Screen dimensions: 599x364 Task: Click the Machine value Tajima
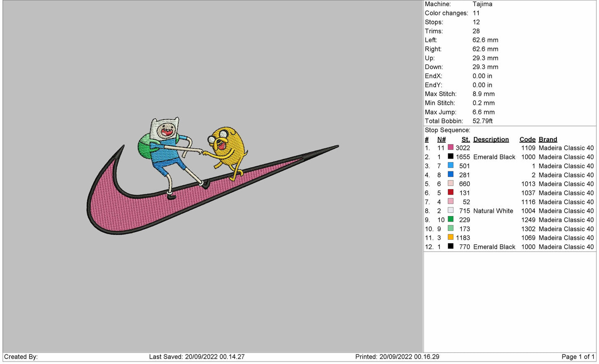point(482,4)
